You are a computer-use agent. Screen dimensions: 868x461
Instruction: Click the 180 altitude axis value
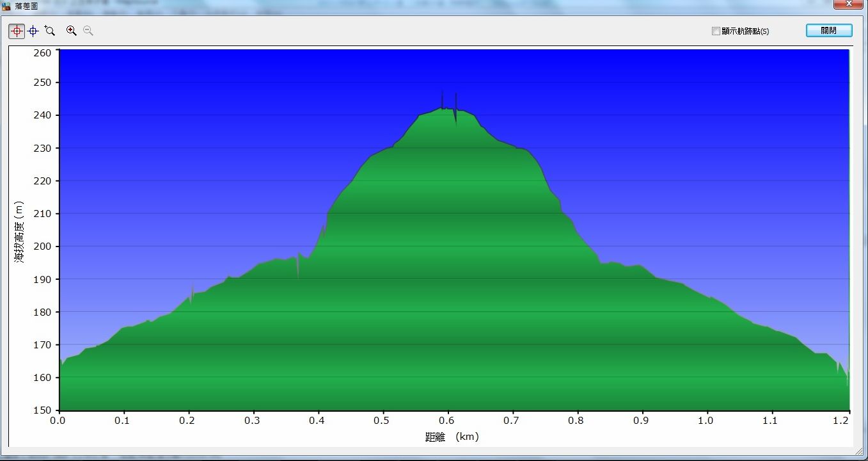point(42,312)
